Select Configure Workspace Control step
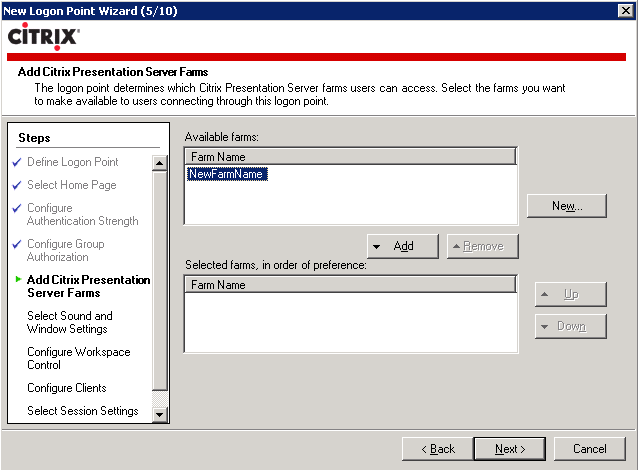Screen dimensions: 638x470 point(79,358)
